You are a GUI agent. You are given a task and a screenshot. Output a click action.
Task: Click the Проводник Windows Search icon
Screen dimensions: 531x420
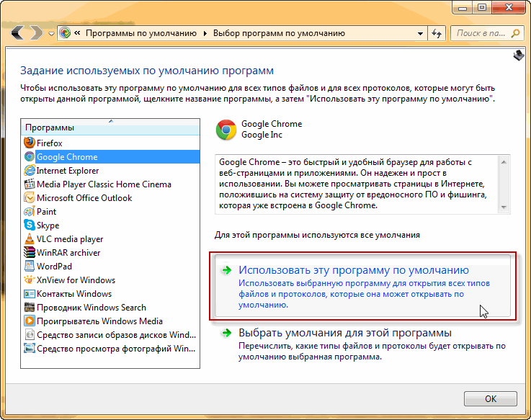(30, 307)
